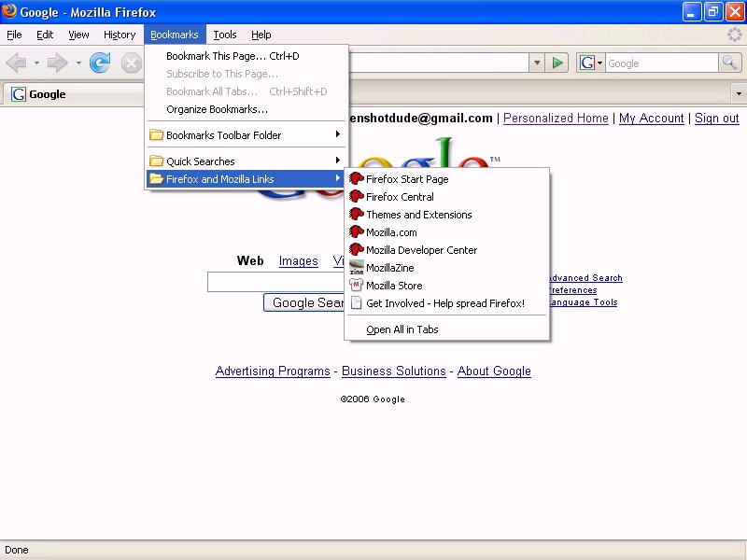Click the MozillaZine bookmark icon

[357, 268]
